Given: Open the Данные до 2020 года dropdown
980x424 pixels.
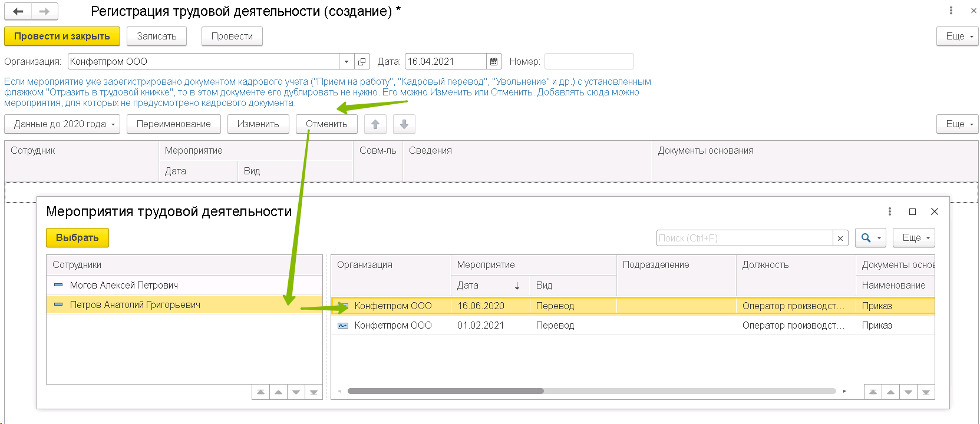Looking at the screenshot, I should [62, 124].
